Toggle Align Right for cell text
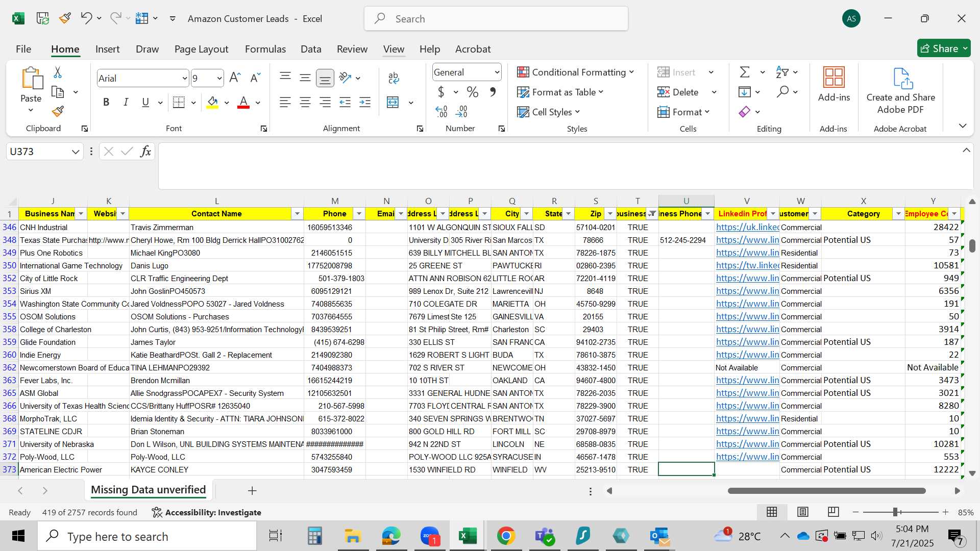 (325, 102)
